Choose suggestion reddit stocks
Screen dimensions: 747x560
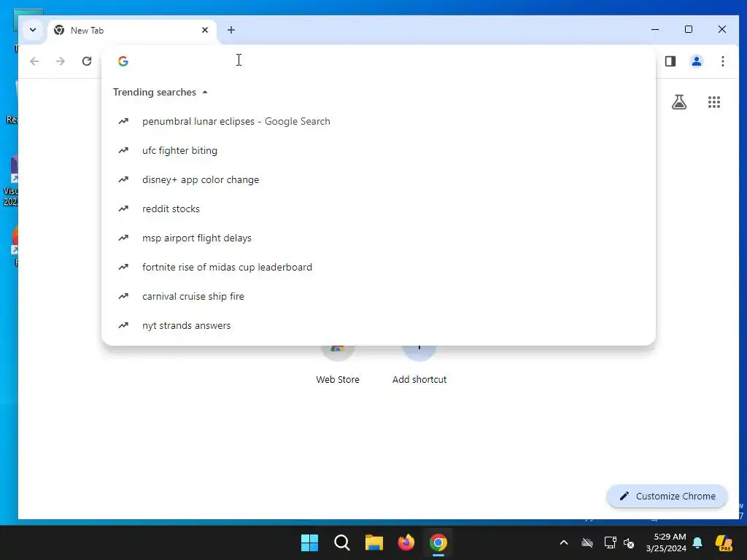[x=379, y=209]
